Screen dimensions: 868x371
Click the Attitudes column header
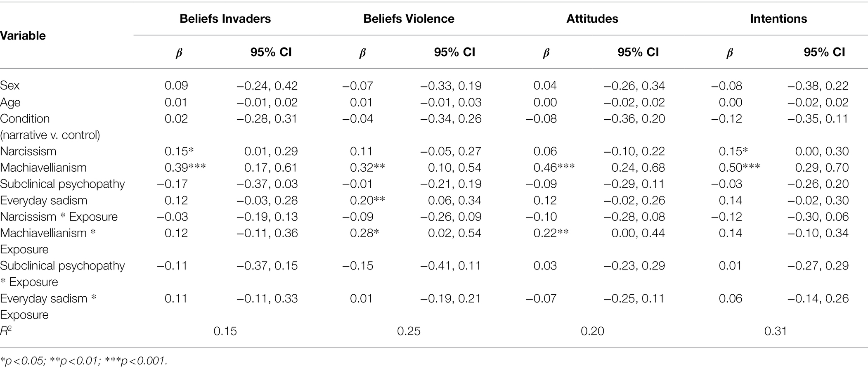coord(592,19)
